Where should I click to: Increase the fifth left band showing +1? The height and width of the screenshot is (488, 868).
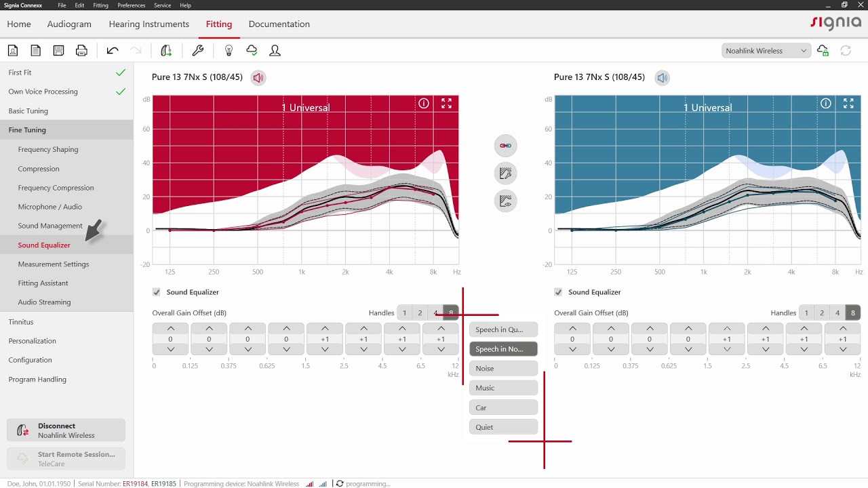pos(325,328)
